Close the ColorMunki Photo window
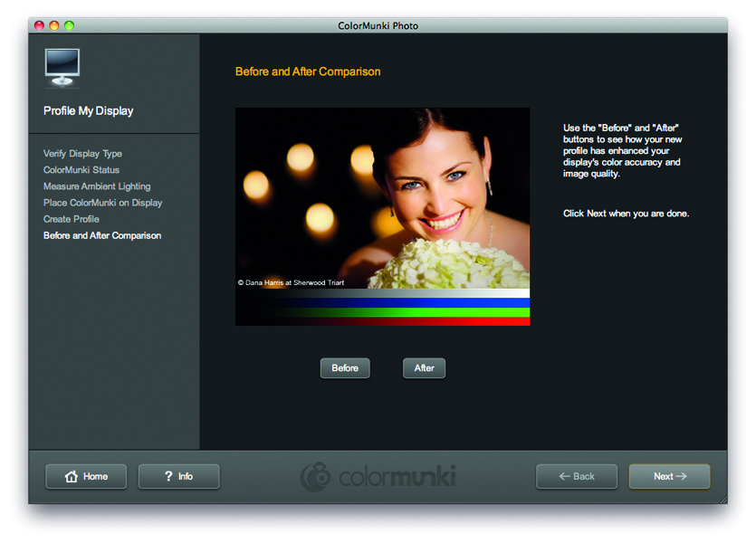This screenshot has height=543, width=756. coord(40,25)
